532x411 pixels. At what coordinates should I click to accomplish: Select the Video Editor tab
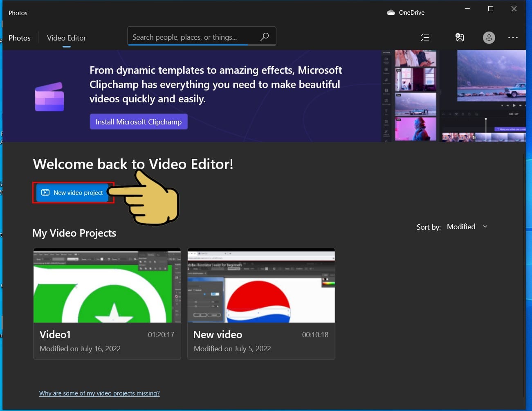point(66,38)
